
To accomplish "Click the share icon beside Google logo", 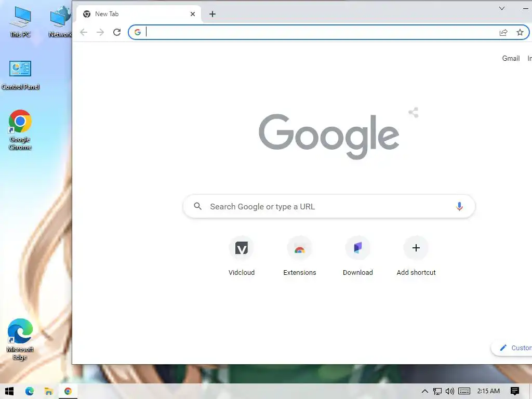I will tap(413, 112).
